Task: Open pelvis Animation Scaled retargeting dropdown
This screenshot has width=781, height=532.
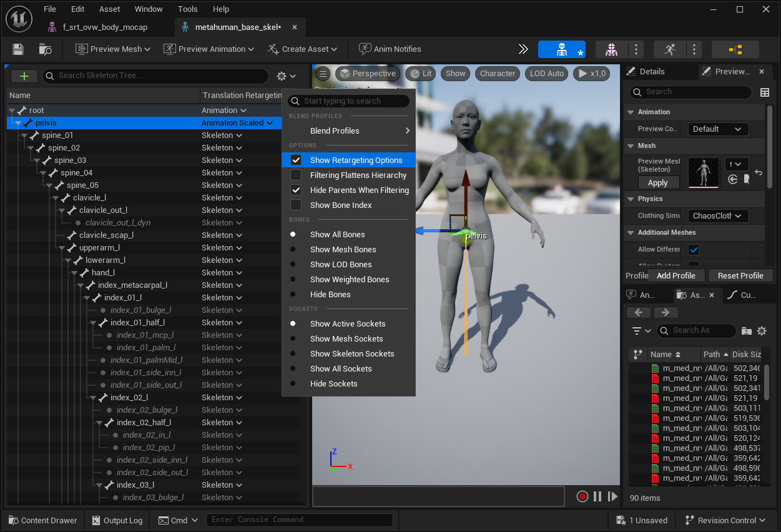Action: pos(237,123)
